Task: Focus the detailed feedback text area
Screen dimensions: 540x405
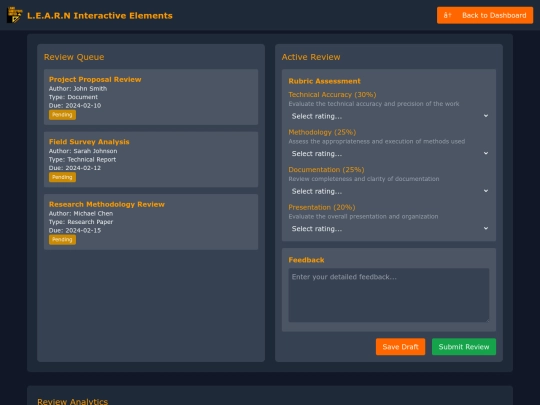Action: (x=389, y=295)
